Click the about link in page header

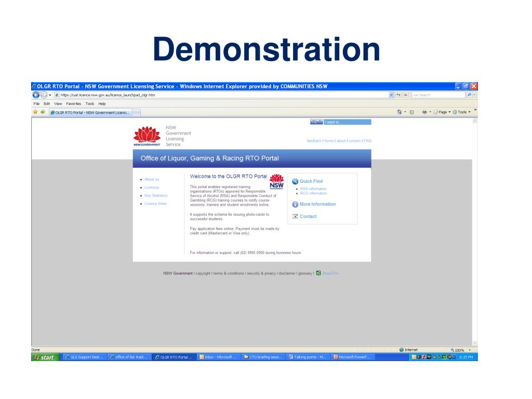tap(341, 141)
